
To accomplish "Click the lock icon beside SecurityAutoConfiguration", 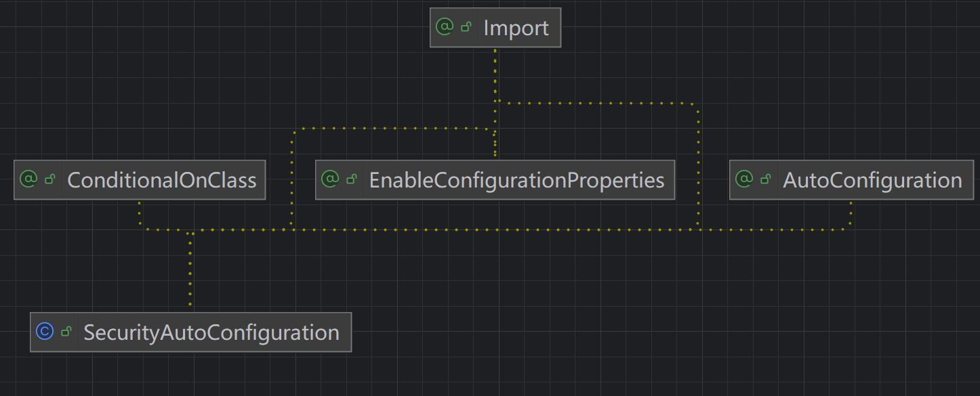I will pyautogui.click(x=66, y=332).
